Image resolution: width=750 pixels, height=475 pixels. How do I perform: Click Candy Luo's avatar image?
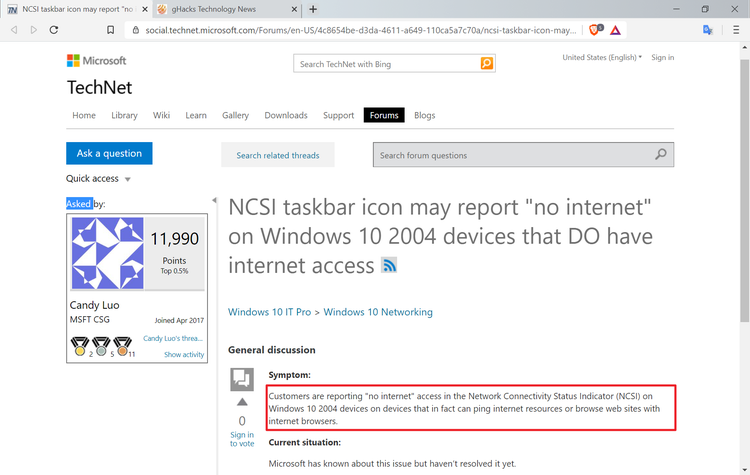coord(108,254)
